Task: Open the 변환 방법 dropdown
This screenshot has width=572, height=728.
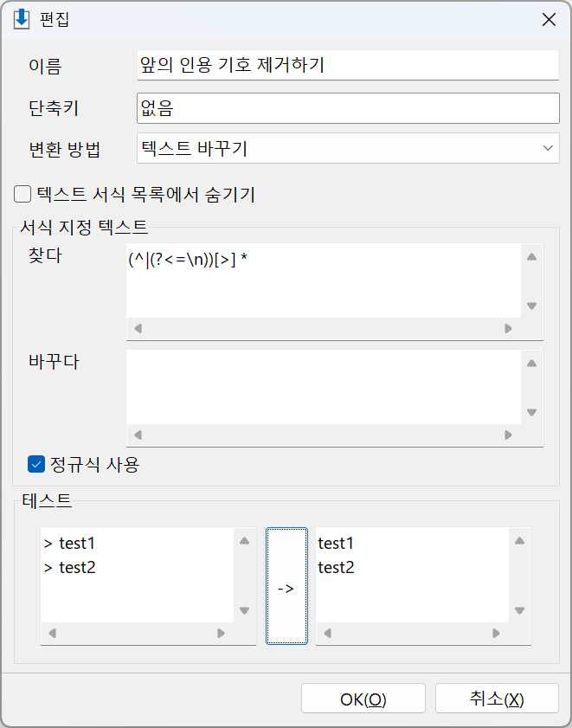Action: [348, 148]
